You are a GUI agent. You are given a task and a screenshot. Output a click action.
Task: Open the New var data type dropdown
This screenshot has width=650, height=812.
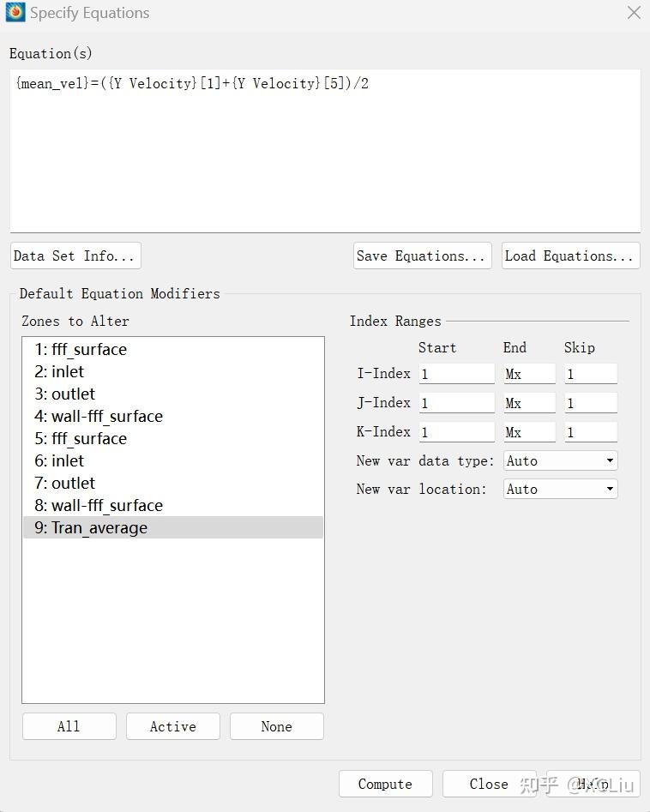[561, 460]
